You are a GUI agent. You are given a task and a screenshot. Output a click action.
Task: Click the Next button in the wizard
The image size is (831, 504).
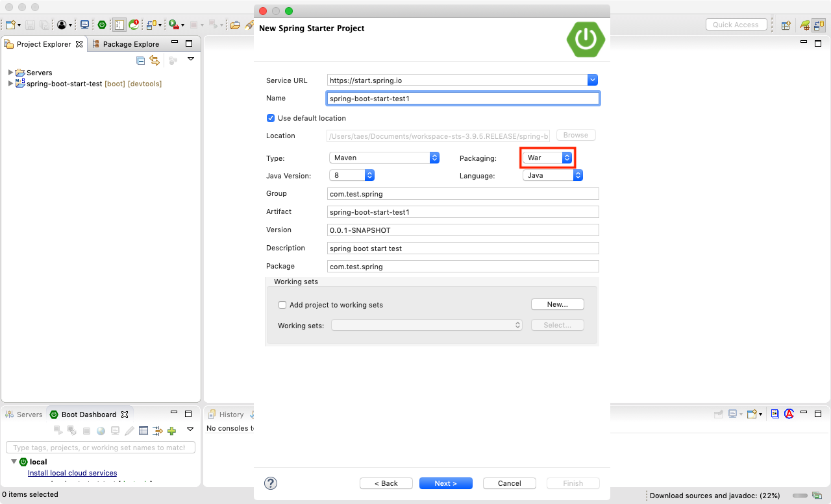click(x=445, y=483)
